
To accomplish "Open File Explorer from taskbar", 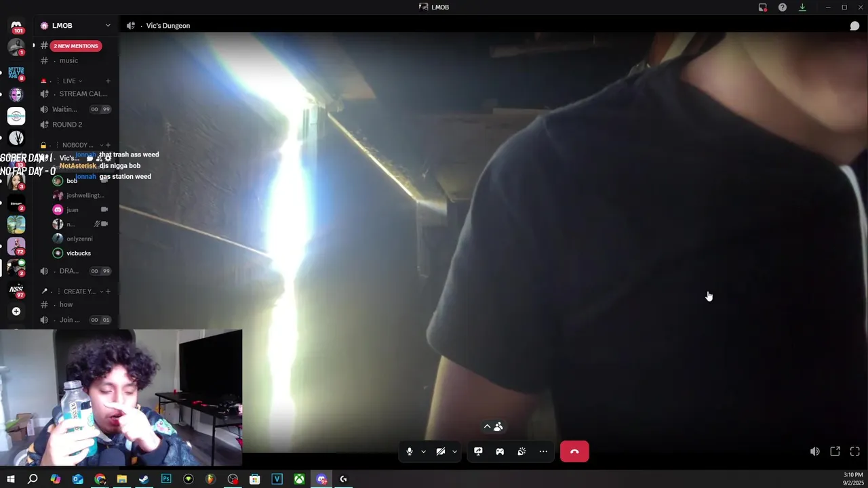I will click(122, 479).
